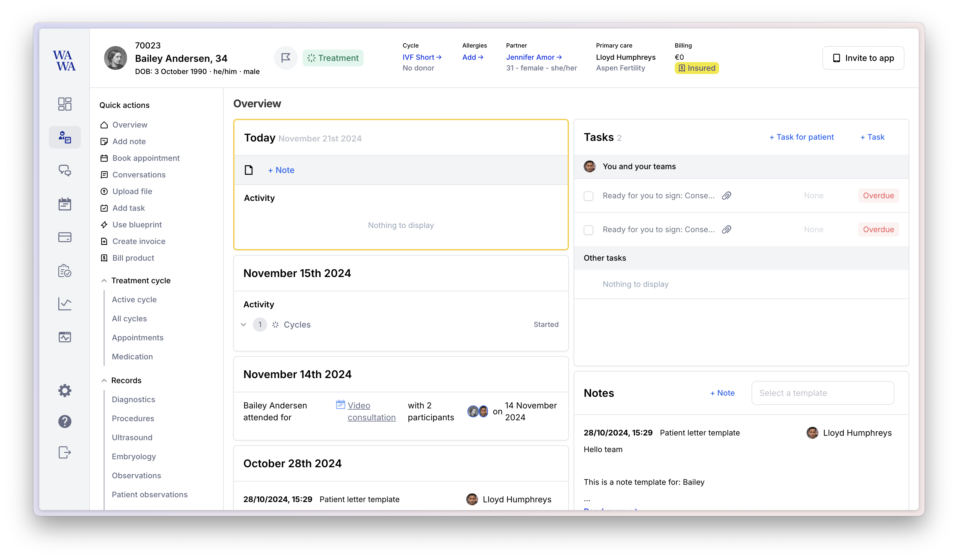The image size is (958, 560).
Task: Open the dashboard icon in left sidebar
Action: [x=65, y=104]
